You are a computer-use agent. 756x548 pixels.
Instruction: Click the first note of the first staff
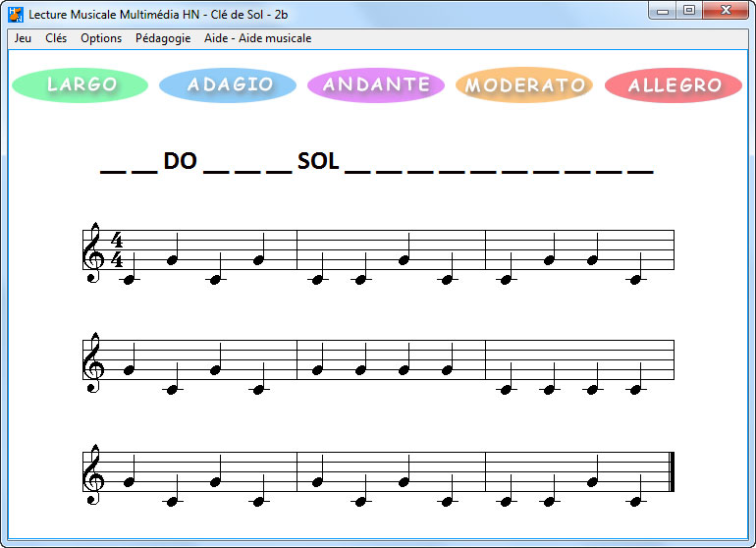pyautogui.click(x=130, y=268)
